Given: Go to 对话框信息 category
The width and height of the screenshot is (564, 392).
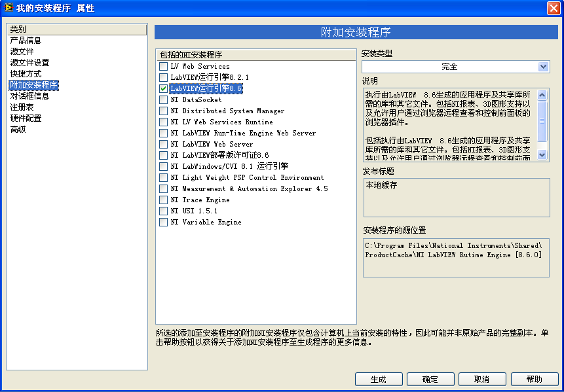Looking at the screenshot, I should [x=29, y=96].
